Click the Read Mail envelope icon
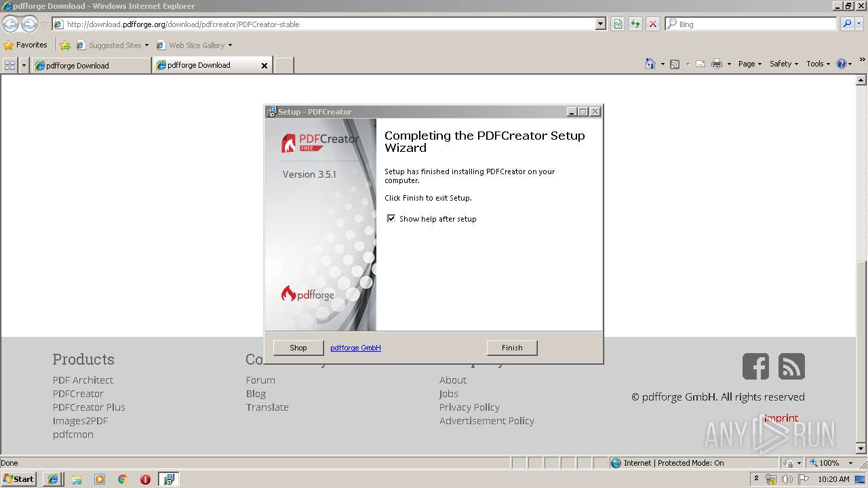This screenshot has width=868, height=488. tap(701, 64)
